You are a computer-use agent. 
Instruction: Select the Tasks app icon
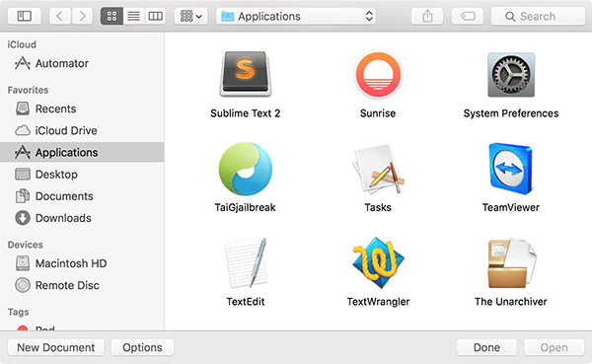click(x=378, y=169)
